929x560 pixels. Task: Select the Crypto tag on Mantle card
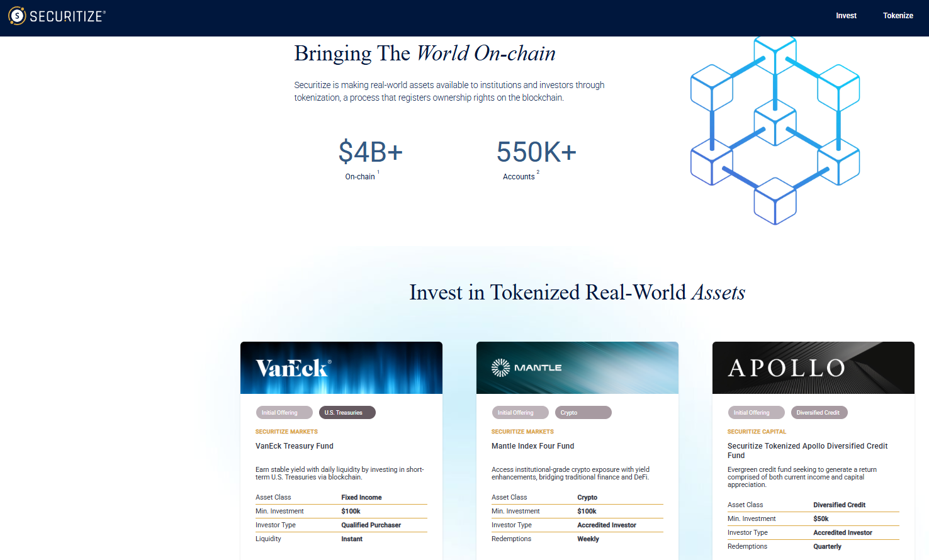coord(583,413)
